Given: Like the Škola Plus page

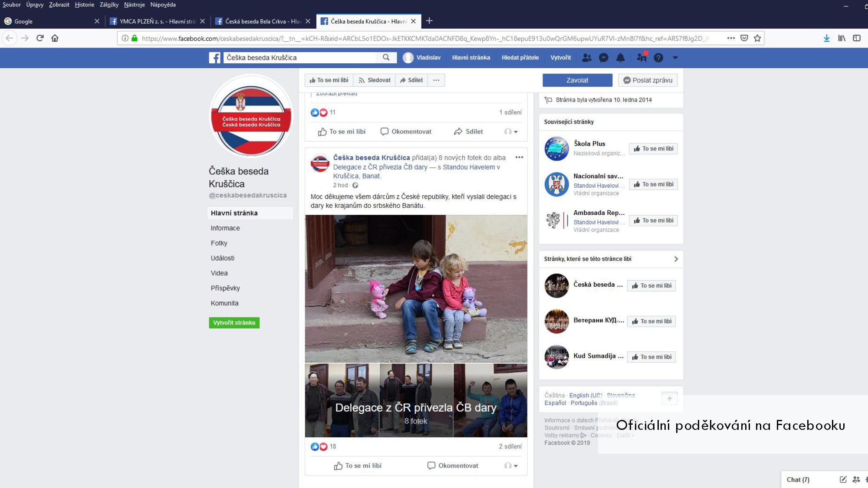Looking at the screenshot, I should point(653,149).
